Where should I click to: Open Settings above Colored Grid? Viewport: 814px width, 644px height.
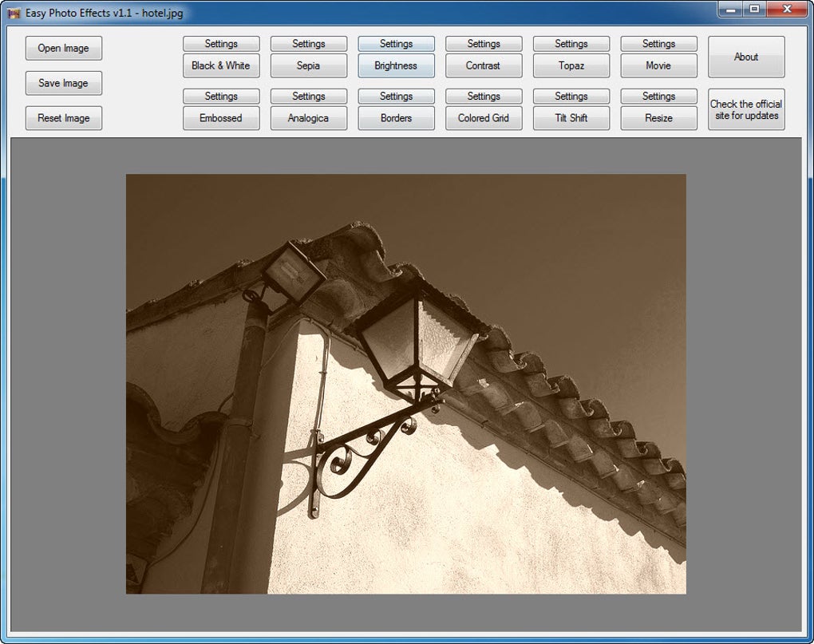coord(484,96)
